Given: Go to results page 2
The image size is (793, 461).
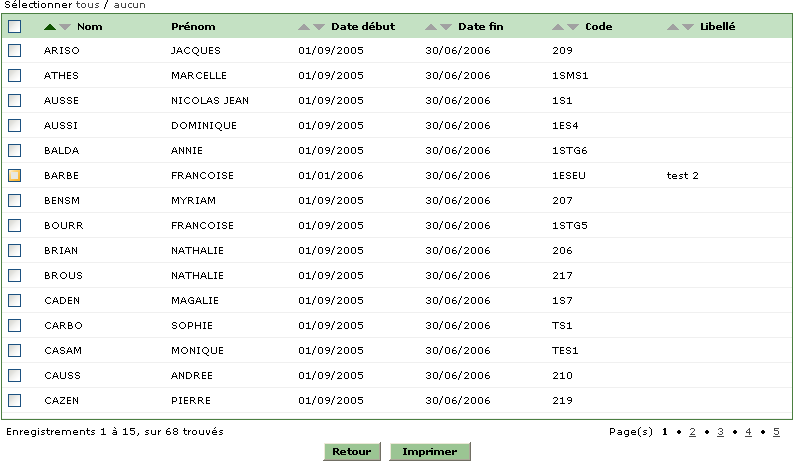Looking at the screenshot, I should point(692,432).
